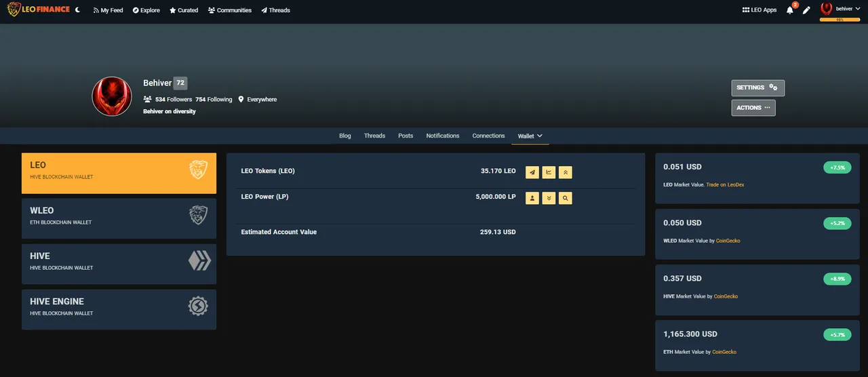The height and width of the screenshot is (377, 868).
Task: Delegate LEO Power with person icon
Action: click(x=532, y=198)
